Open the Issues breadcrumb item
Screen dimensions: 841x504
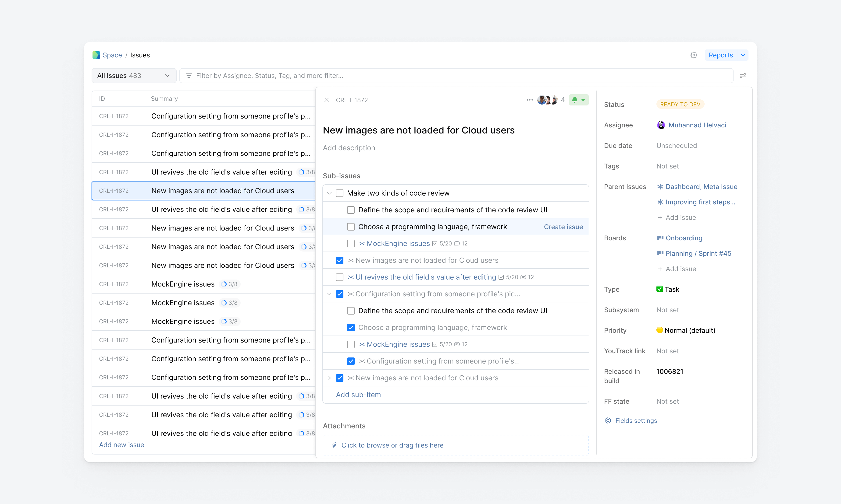140,55
